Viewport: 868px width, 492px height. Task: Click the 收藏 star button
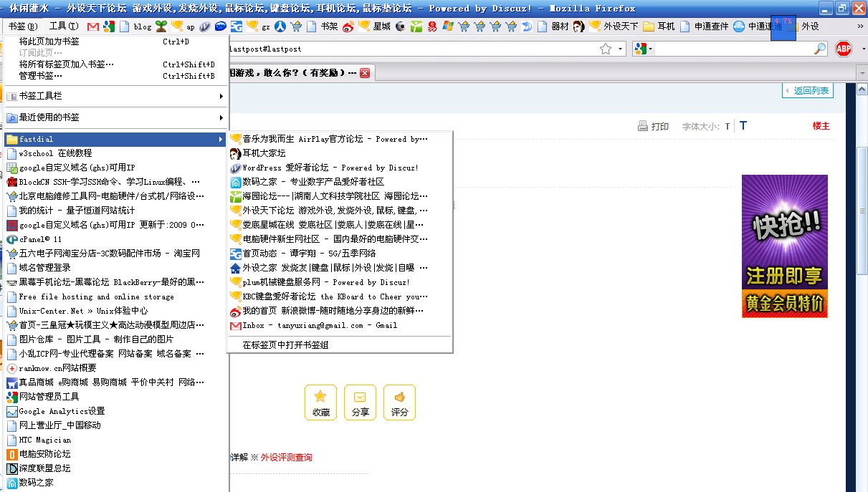coord(320,402)
